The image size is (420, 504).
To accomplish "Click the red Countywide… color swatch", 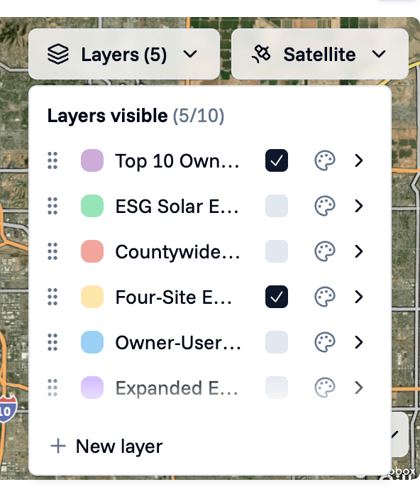I will 92,251.
